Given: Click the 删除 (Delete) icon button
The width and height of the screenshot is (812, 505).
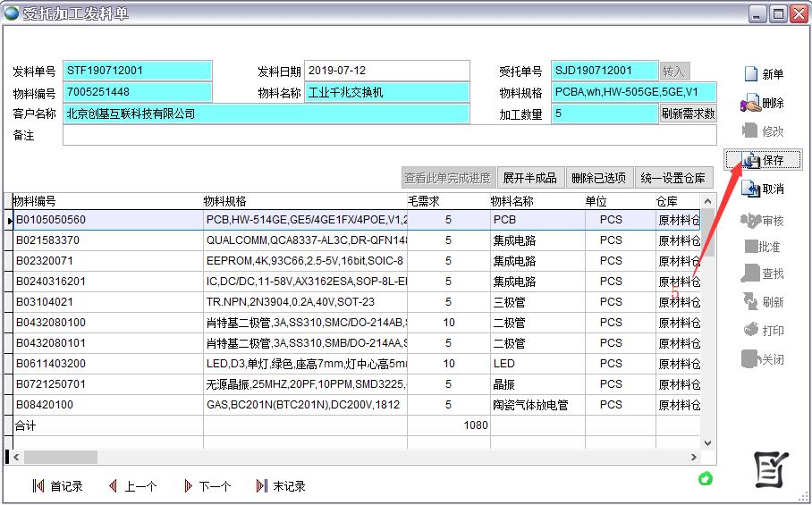Looking at the screenshot, I should (762, 103).
